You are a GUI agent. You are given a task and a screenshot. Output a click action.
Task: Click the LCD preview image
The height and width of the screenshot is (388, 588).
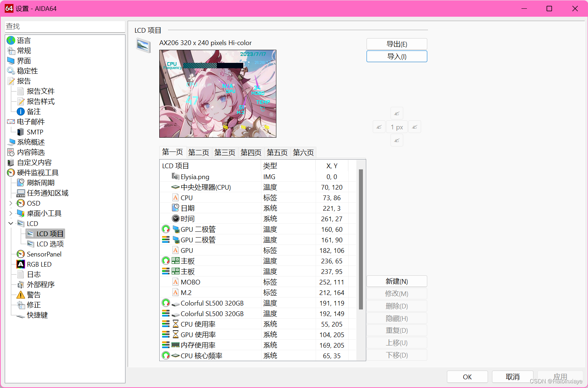pos(217,93)
